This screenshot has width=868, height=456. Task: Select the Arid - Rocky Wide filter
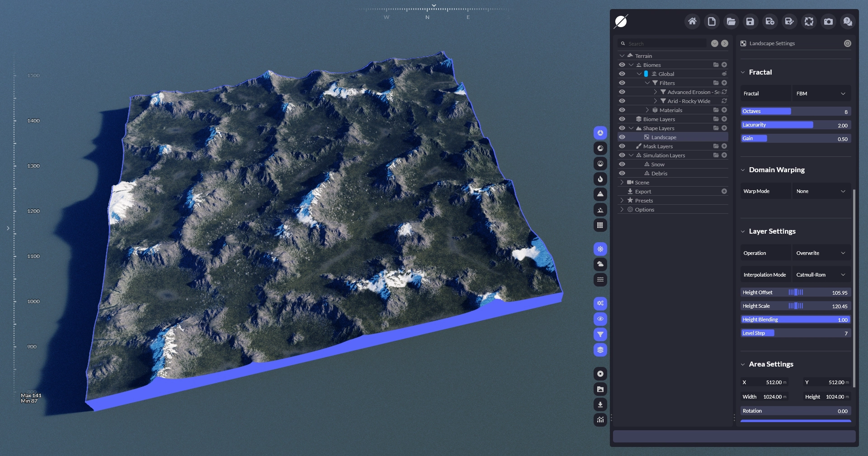[689, 101]
